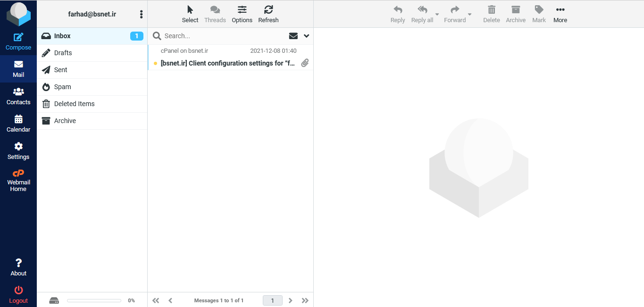Open Compose new message
Viewport: 644px width, 307px height.
point(18,41)
